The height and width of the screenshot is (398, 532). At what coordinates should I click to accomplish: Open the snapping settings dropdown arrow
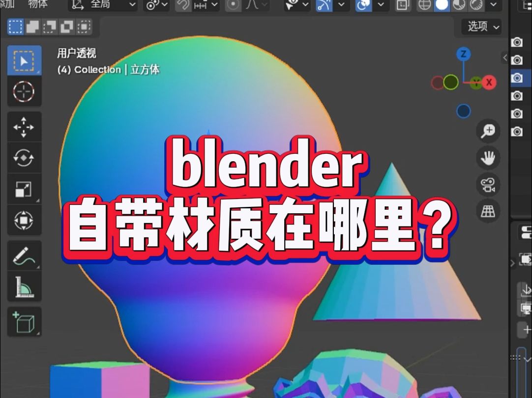(214, 5)
